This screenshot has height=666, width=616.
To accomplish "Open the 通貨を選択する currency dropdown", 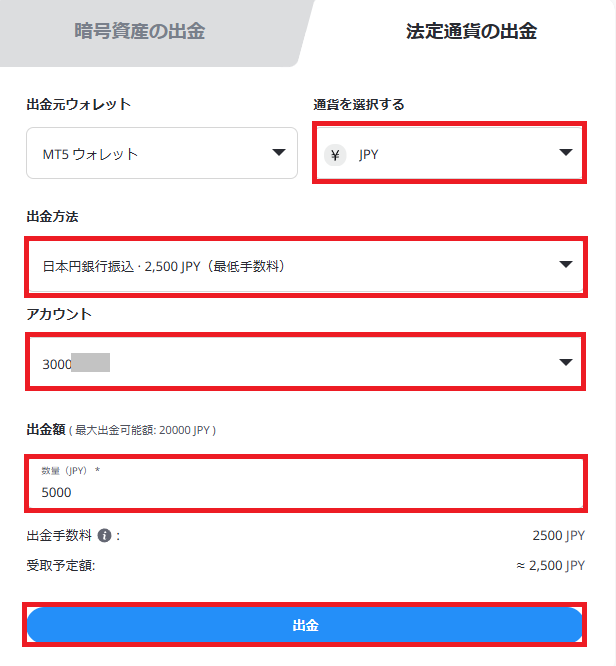I will 449,153.
